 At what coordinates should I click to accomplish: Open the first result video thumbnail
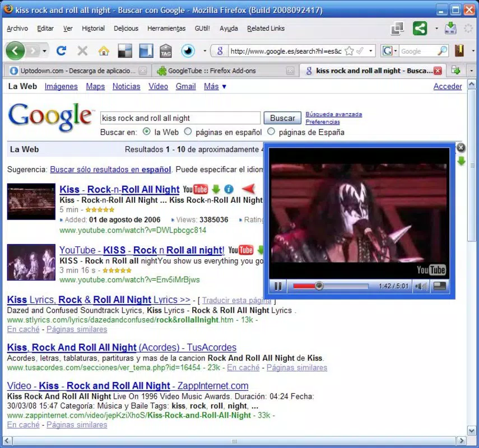pyautogui.click(x=31, y=202)
